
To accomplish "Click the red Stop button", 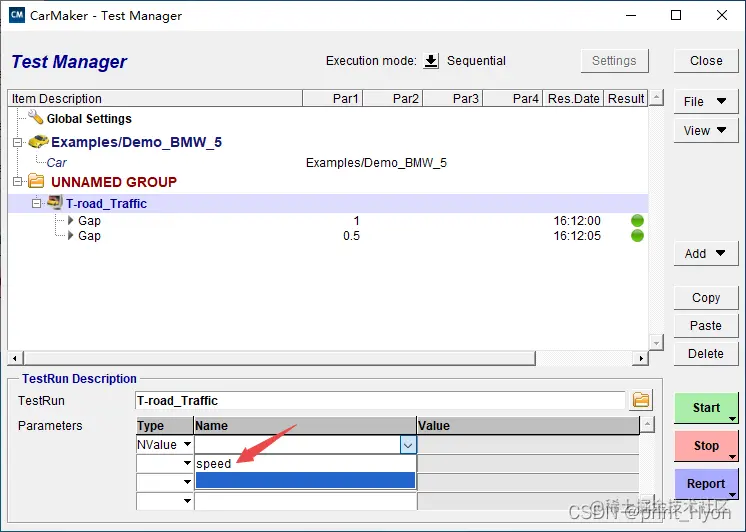I will (706, 446).
